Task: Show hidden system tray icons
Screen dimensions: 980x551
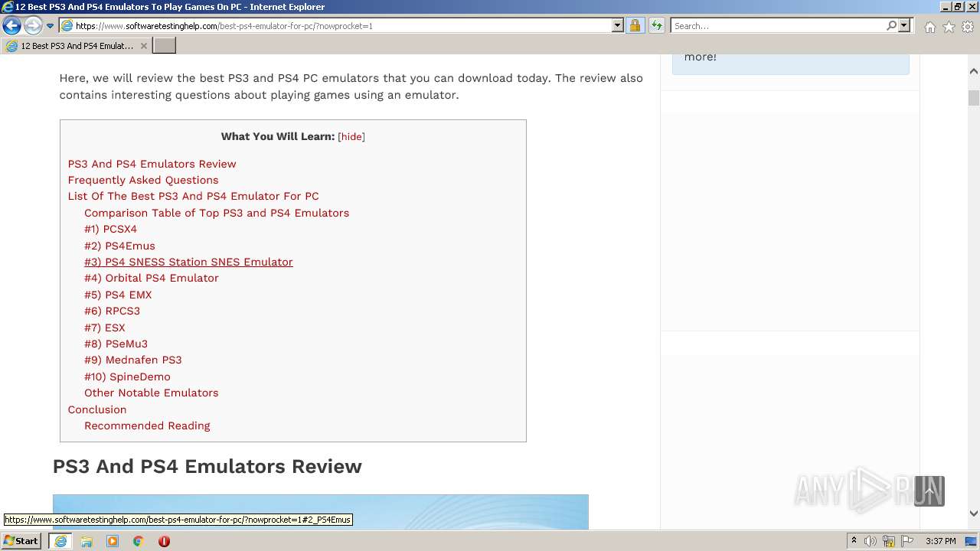Action: [854, 541]
